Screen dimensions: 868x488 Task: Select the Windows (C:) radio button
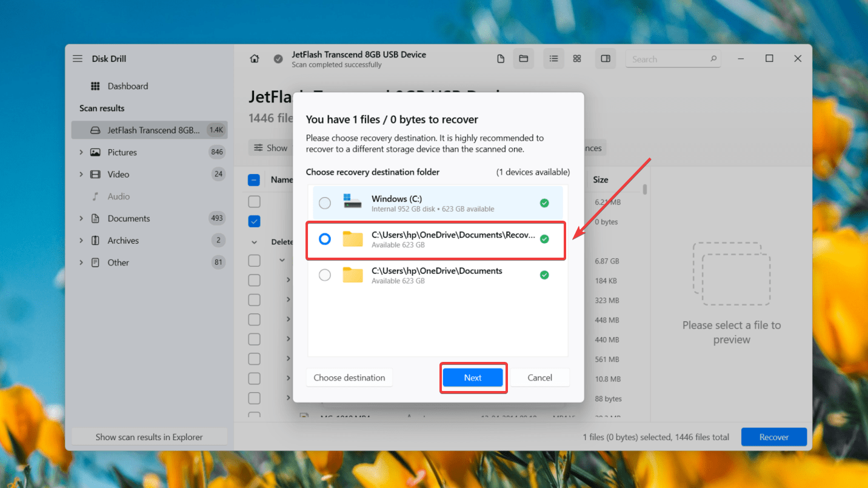pyautogui.click(x=325, y=203)
